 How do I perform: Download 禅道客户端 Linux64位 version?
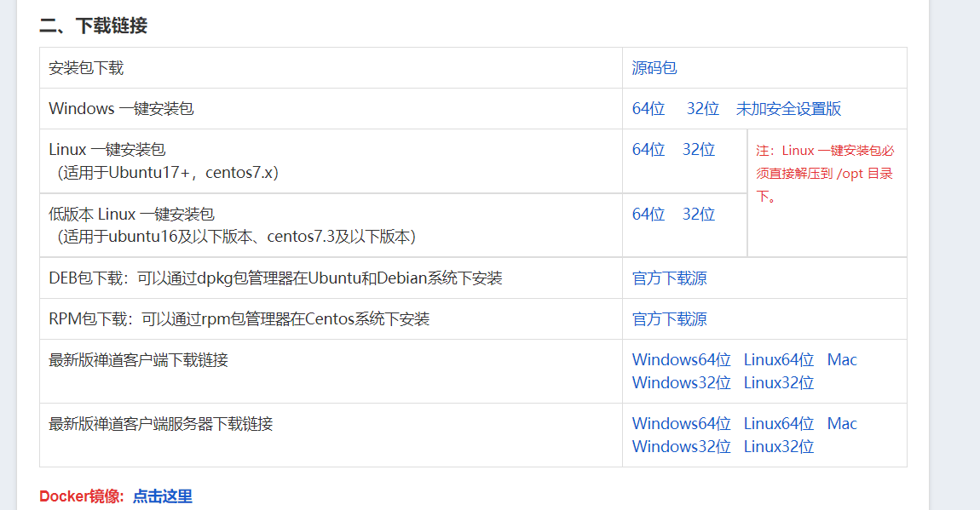(x=779, y=360)
